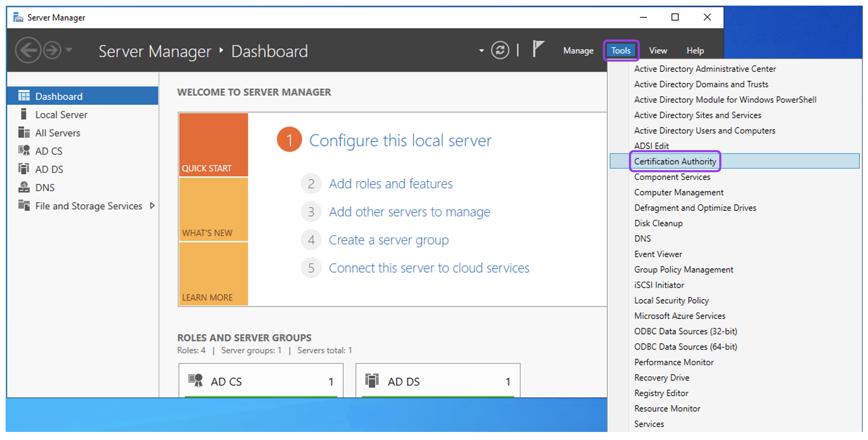Click the server count 1 on the AD CS tile
The width and height of the screenshot is (868, 440).
click(331, 382)
